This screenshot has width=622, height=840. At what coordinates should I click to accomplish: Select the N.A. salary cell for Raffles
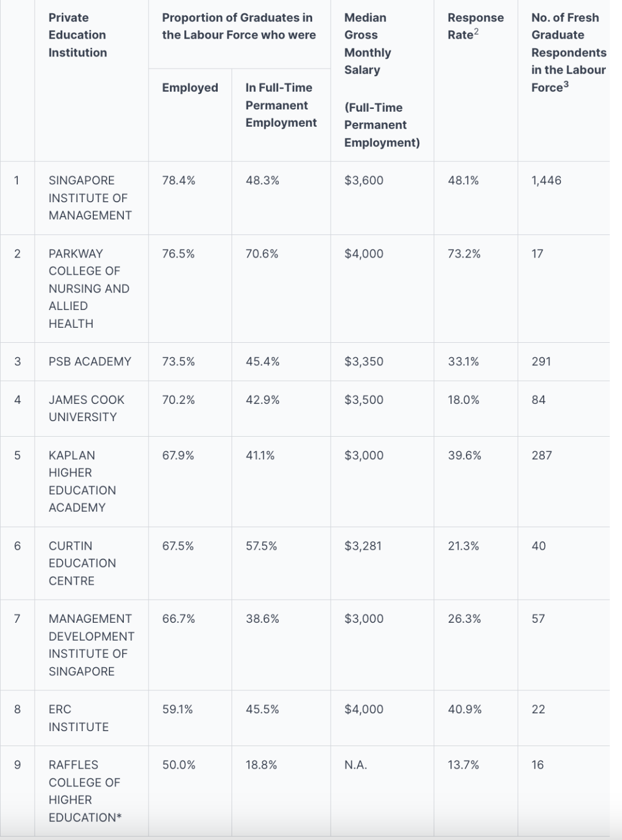356,765
